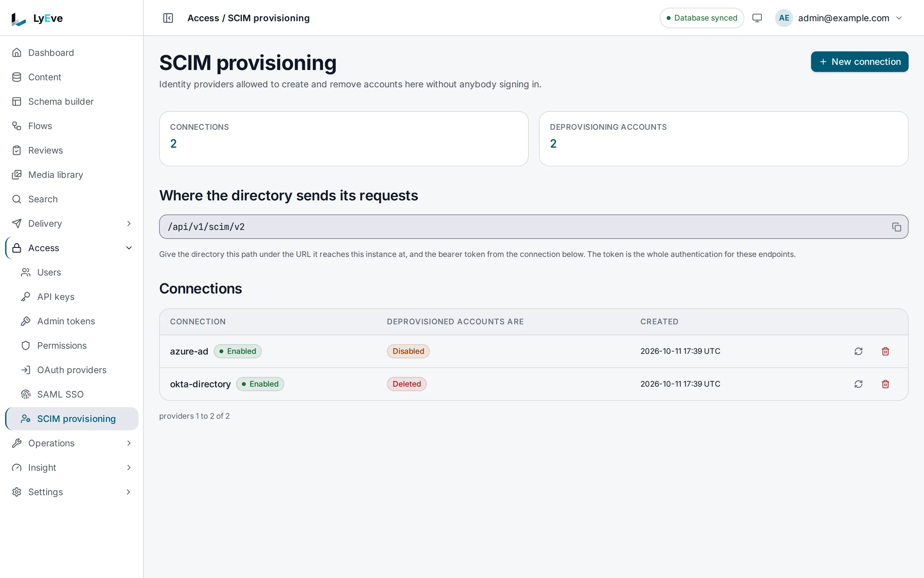924x578 pixels.
Task: Click the New connection button
Action: 860,62
